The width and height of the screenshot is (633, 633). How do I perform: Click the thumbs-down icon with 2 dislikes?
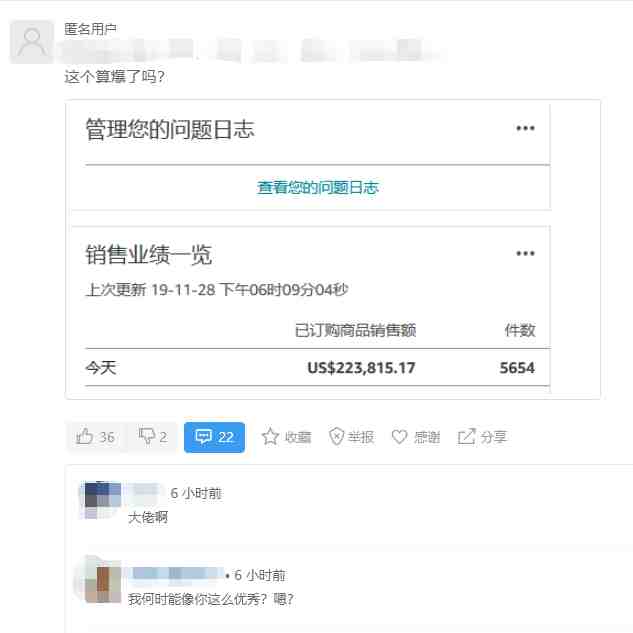tap(147, 437)
